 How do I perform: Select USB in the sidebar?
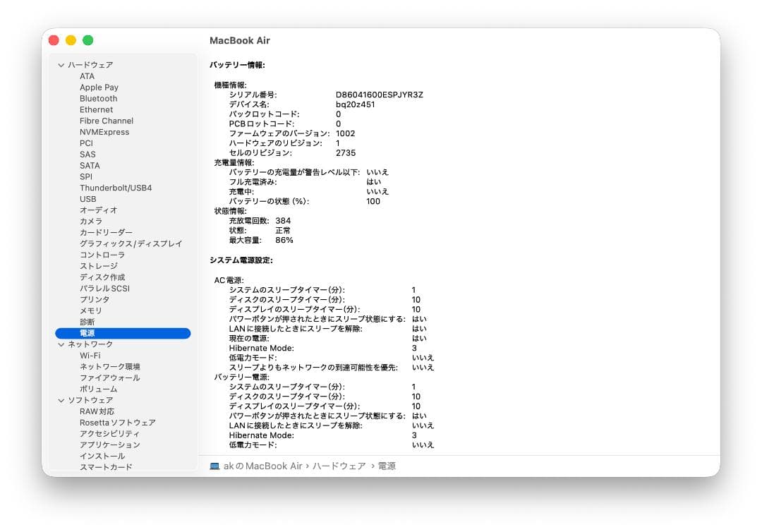point(88,199)
